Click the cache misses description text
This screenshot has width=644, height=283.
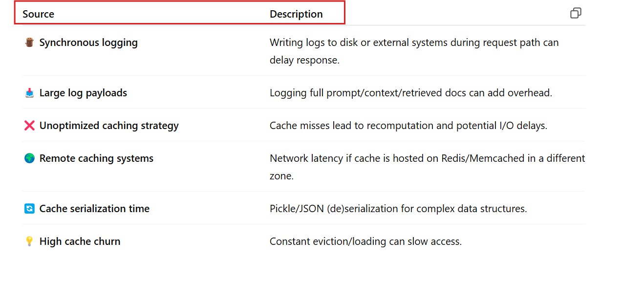click(x=408, y=126)
